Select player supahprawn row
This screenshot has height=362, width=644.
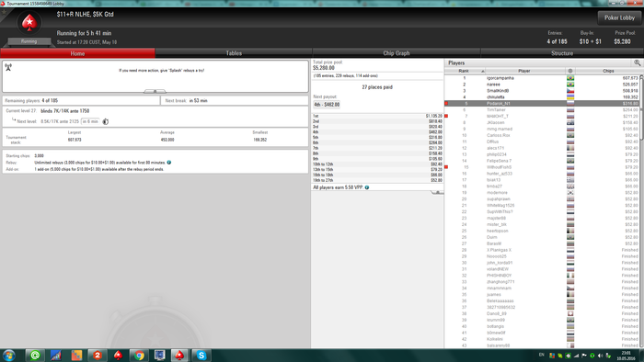[542, 198]
